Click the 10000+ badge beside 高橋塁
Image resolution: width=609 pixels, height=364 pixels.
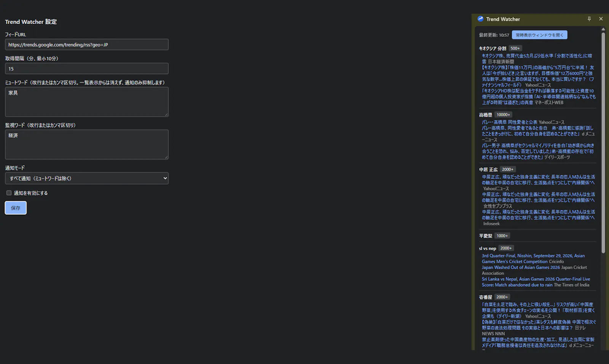pyautogui.click(x=503, y=114)
